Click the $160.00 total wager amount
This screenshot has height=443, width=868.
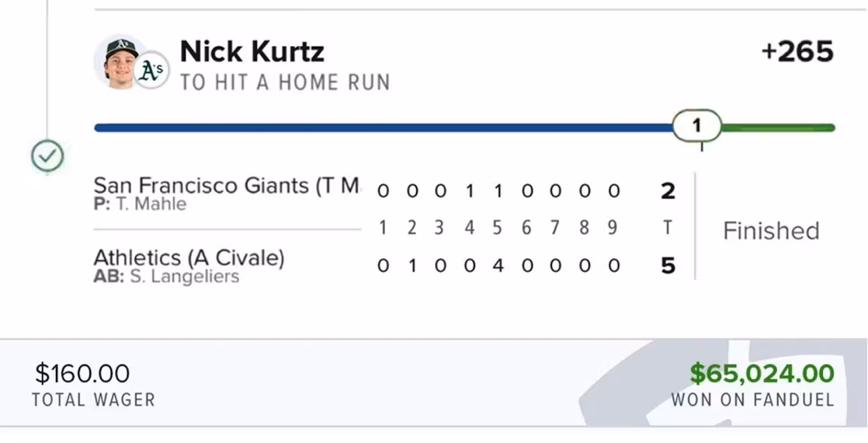(x=82, y=374)
